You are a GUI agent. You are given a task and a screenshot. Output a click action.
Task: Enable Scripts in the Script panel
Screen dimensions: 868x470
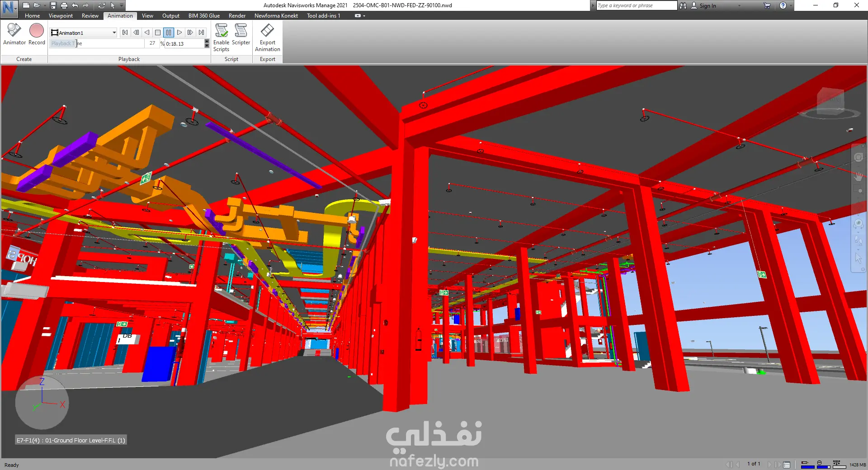pos(222,38)
